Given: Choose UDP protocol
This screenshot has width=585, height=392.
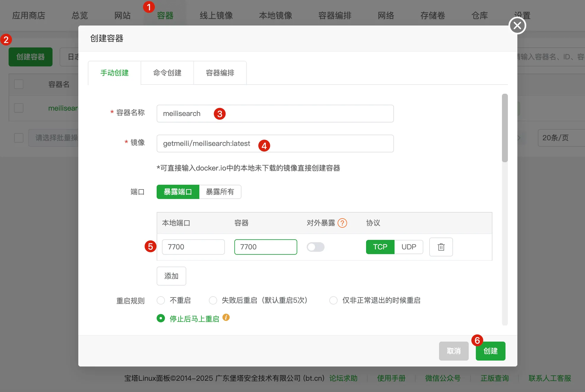Looking at the screenshot, I should click(409, 247).
